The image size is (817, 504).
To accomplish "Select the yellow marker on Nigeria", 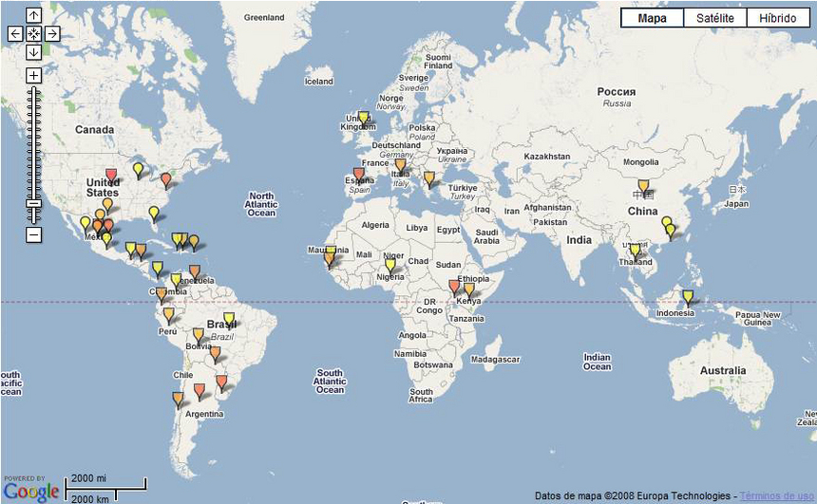I will pos(389,266).
